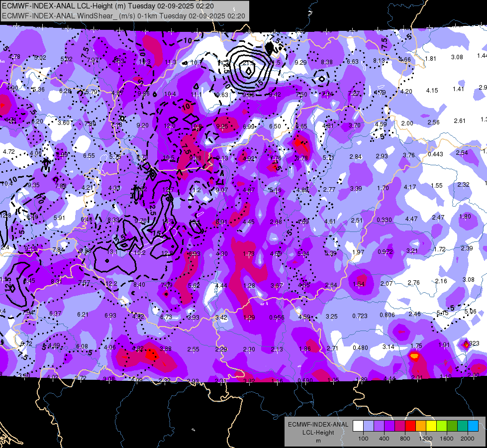Click the '800' legend scale label
Image resolution: width=487 pixels, height=448 pixels.
(x=405, y=439)
